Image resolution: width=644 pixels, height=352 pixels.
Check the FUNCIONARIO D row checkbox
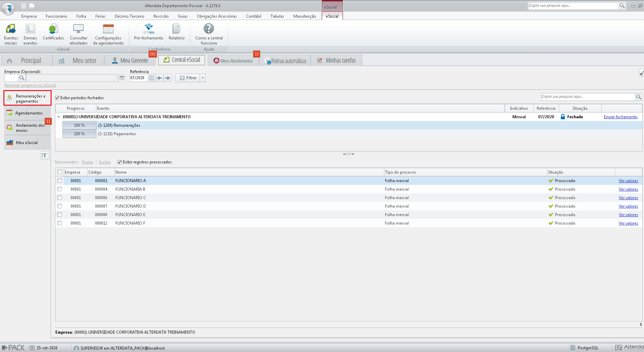coord(60,206)
